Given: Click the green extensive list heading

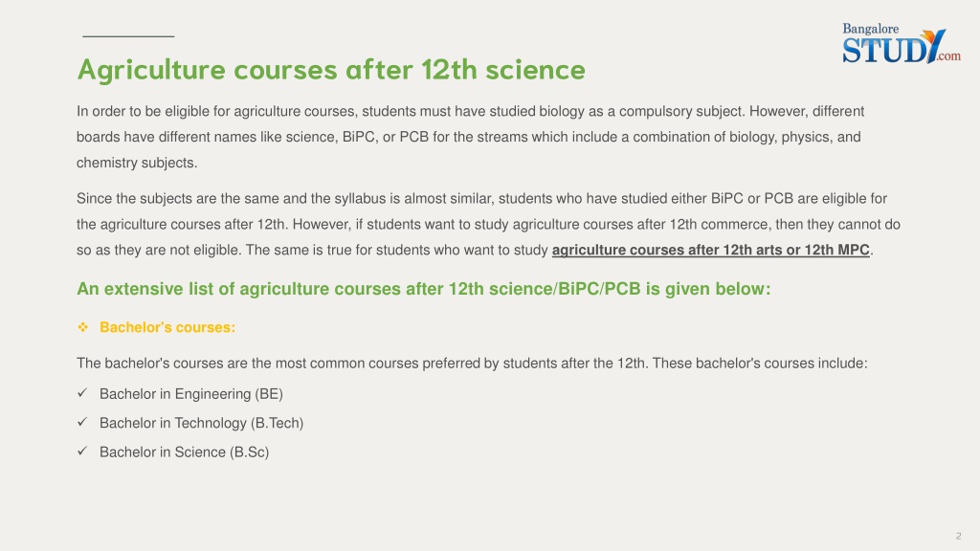Looking at the screenshot, I should click(x=424, y=289).
